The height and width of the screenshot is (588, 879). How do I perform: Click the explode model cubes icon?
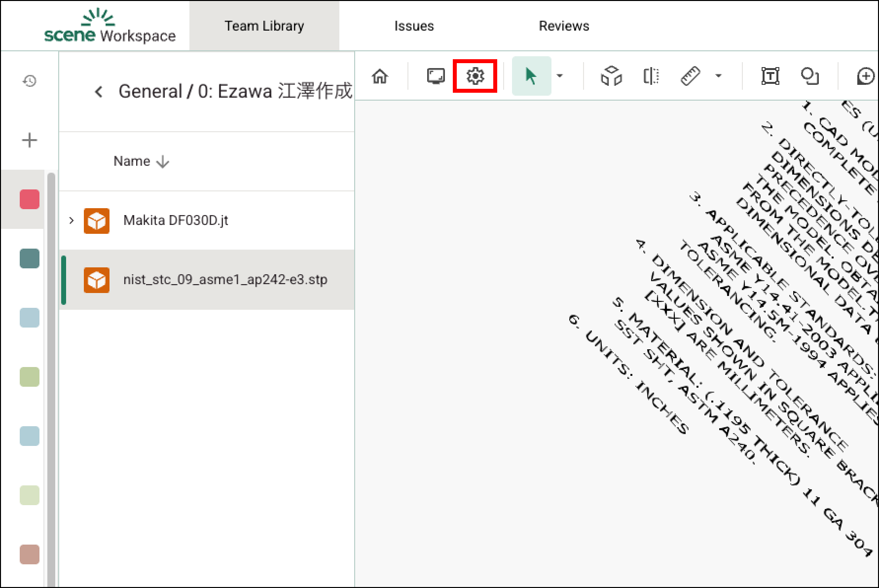[x=611, y=76]
